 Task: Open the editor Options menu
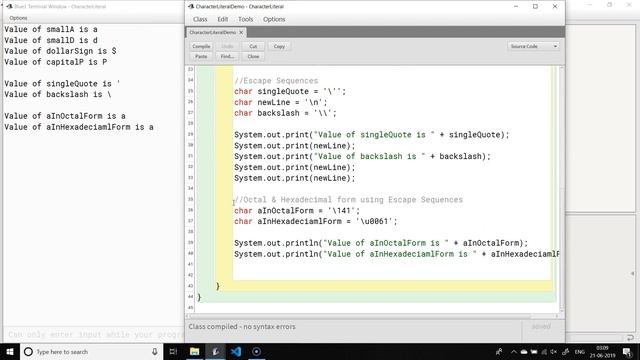click(x=274, y=19)
